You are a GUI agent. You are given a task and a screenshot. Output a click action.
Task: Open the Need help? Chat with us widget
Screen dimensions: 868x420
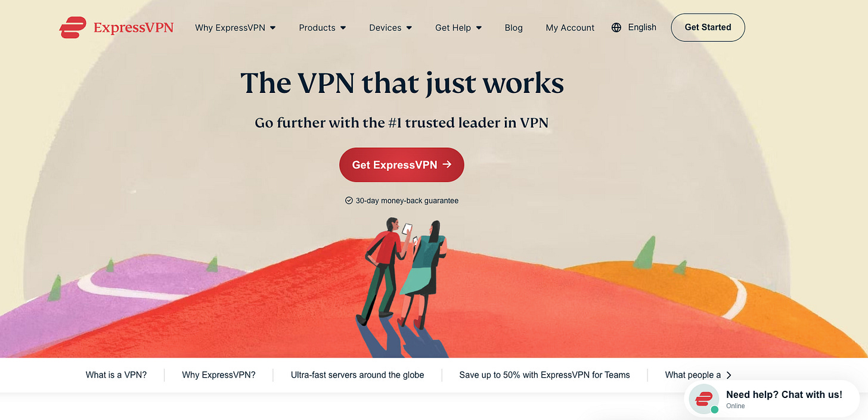pyautogui.click(x=772, y=399)
